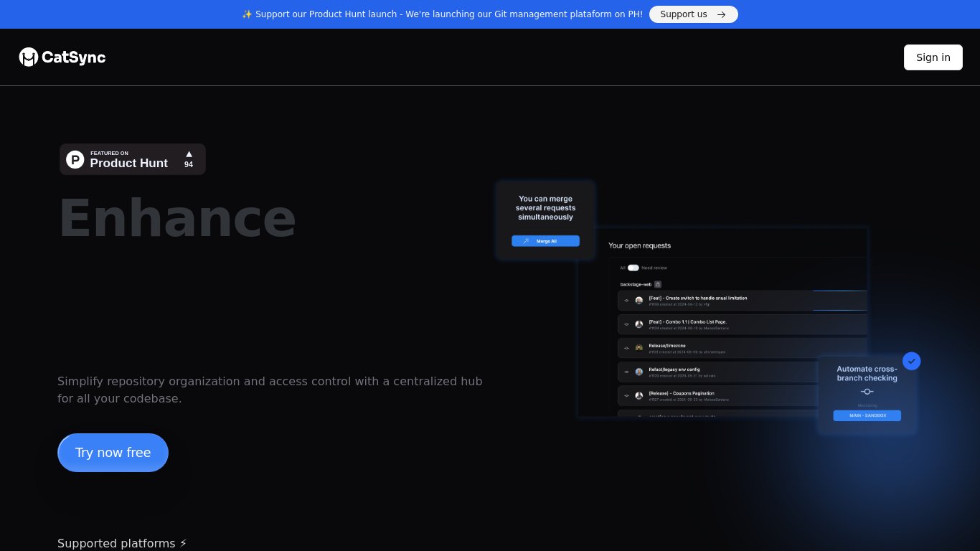Select the '[Release] - Coupons Pagination' request title
The width and height of the screenshot is (980, 551).
tap(682, 393)
